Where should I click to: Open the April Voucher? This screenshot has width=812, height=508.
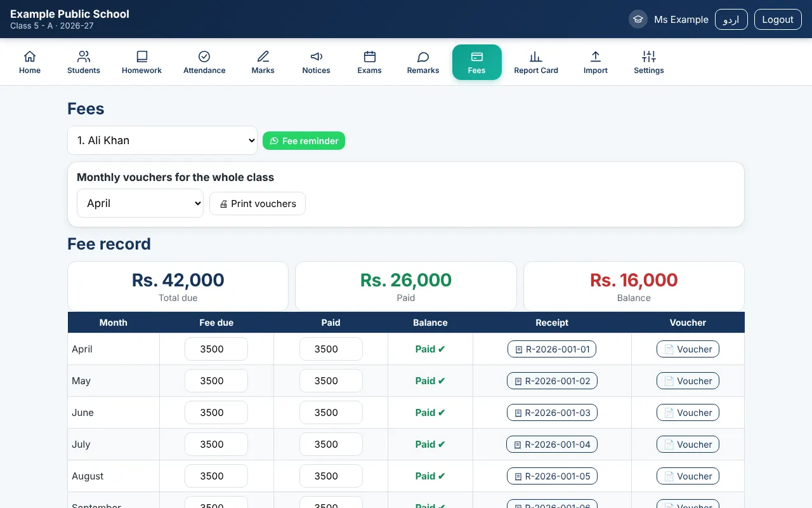point(688,349)
